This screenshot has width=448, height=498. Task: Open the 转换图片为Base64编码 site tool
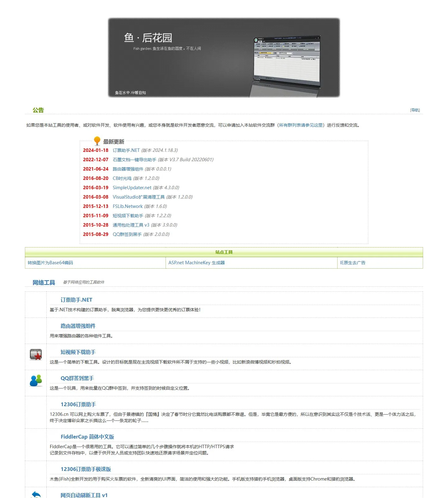[50, 263]
